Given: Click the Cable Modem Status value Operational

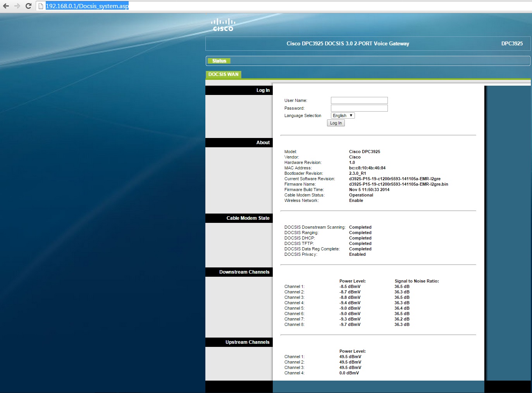Looking at the screenshot, I should pos(361,195).
